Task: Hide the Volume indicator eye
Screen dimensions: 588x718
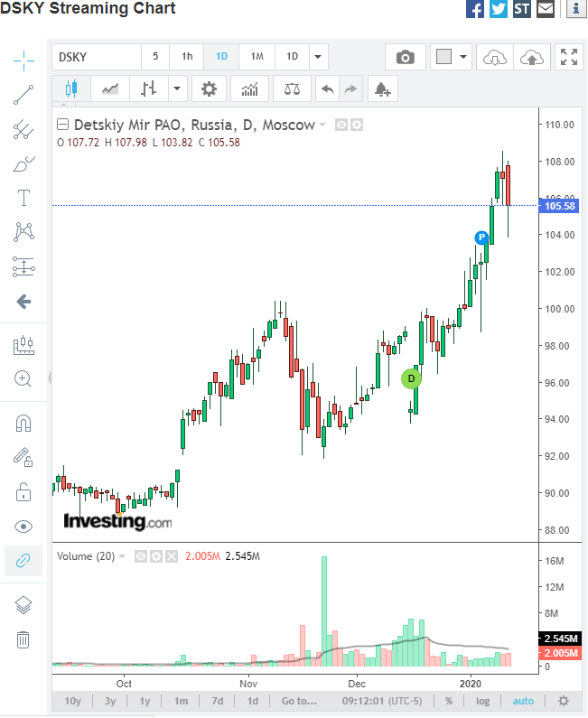Action: (x=141, y=556)
